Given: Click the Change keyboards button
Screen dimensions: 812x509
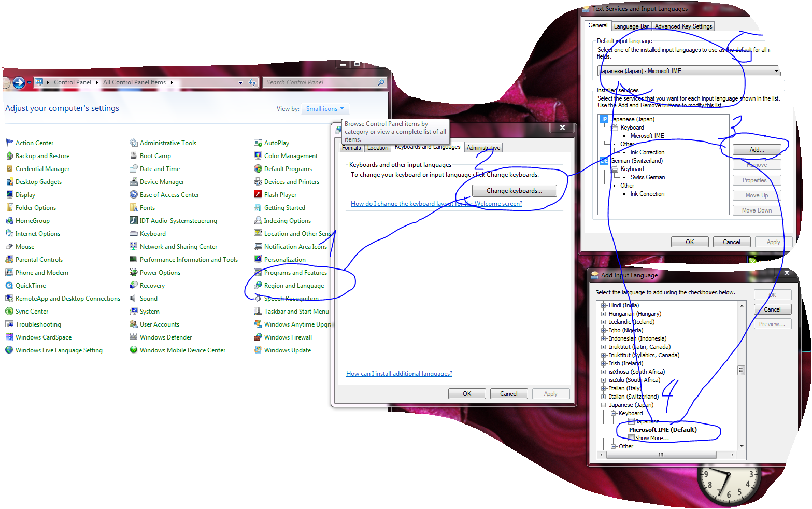Looking at the screenshot, I should coord(514,190).
